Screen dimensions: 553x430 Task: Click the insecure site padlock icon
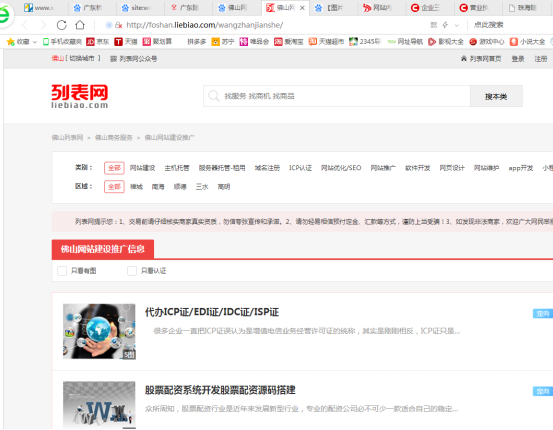(x=119, y=25)
